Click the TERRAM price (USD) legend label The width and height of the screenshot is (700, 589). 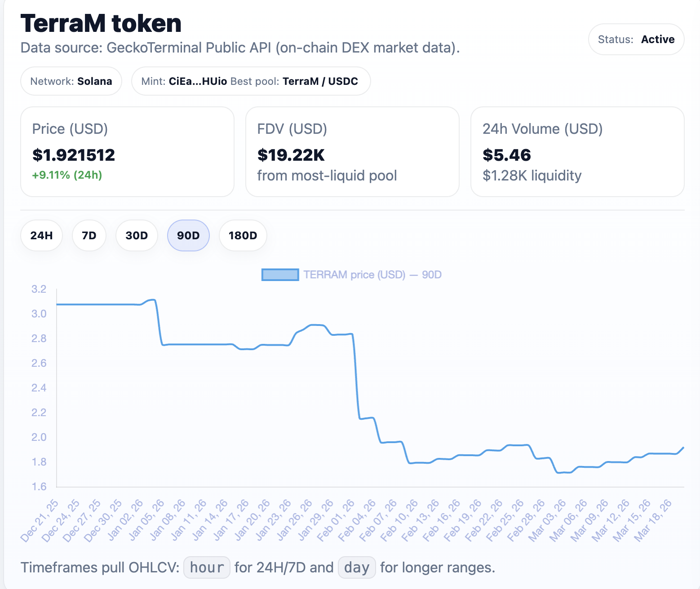(372, 275)
